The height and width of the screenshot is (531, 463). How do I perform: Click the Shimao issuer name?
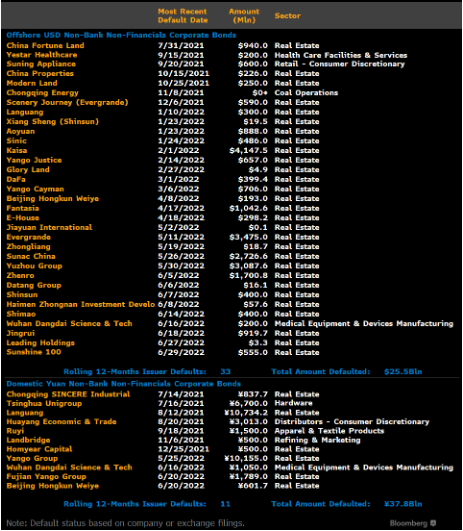coord(21,314)
